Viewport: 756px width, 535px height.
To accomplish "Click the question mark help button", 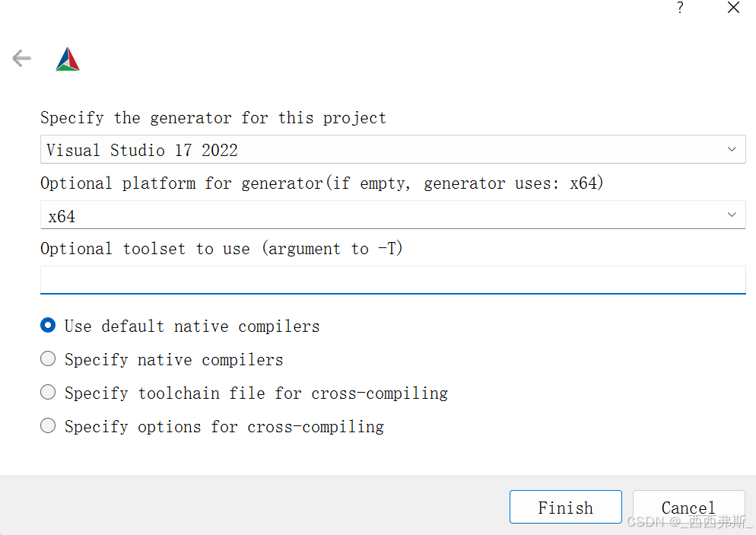I will click(x=680, y=8).
